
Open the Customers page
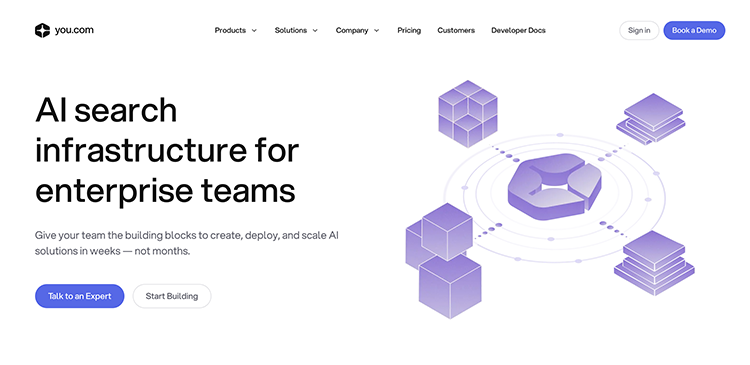click(x=456, y=30)
